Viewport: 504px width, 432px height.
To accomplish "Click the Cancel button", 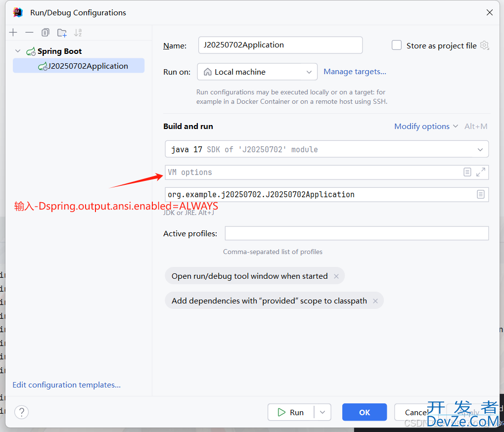I will (x=416, y=412).
